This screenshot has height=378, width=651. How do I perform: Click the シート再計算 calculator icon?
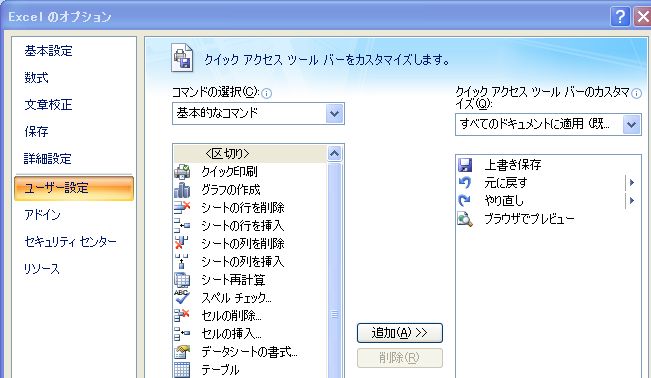point(182,280)
